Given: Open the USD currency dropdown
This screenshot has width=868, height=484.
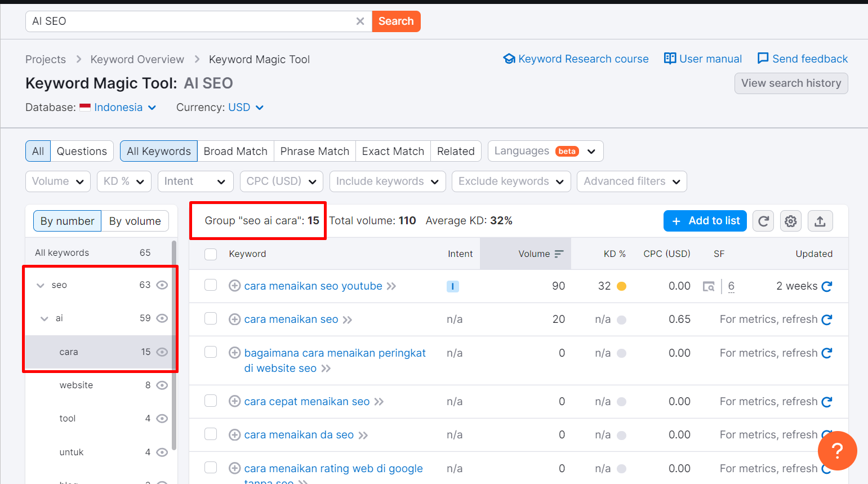Looking at the screenshot, I should [246, 108].
